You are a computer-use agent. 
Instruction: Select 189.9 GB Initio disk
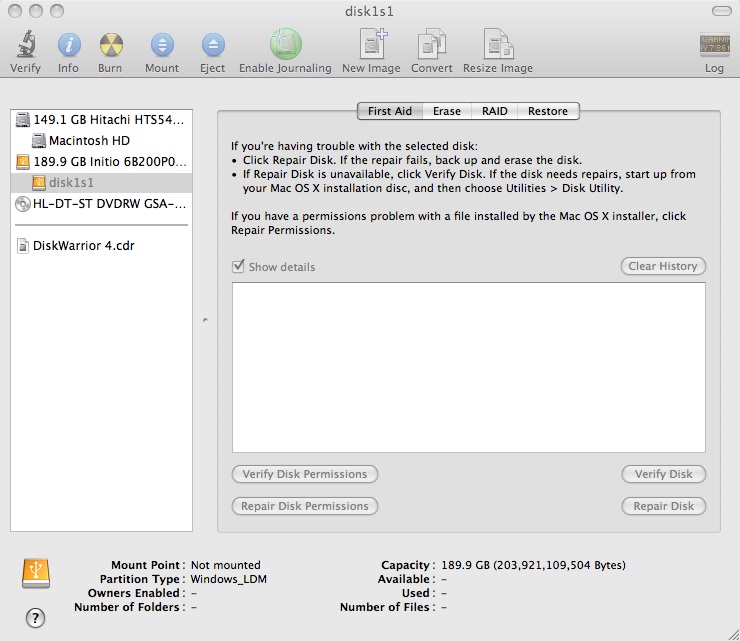101,162
